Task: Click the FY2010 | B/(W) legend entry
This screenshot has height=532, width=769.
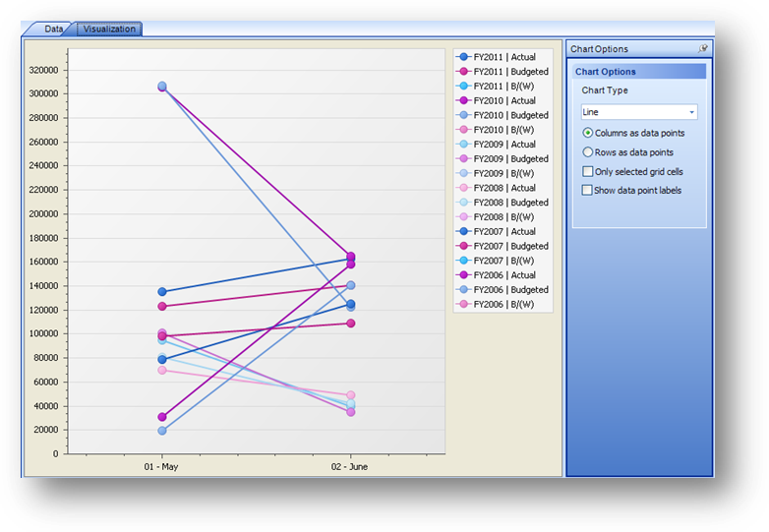Action: [x=496, y=130]
